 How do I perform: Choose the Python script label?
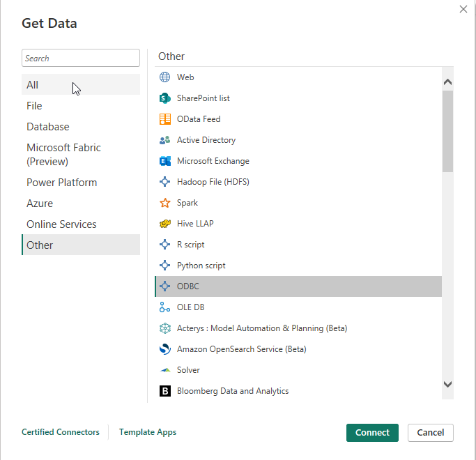[x=201, y=266]
